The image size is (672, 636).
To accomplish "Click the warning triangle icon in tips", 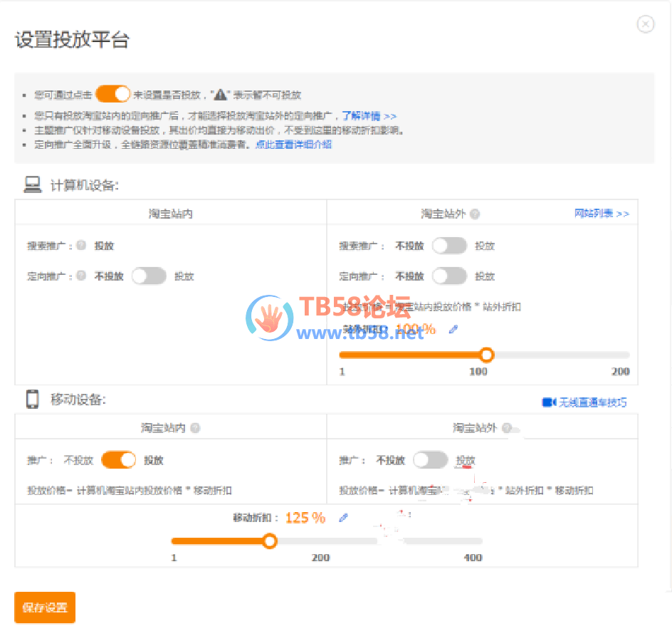I will (220, 95).
